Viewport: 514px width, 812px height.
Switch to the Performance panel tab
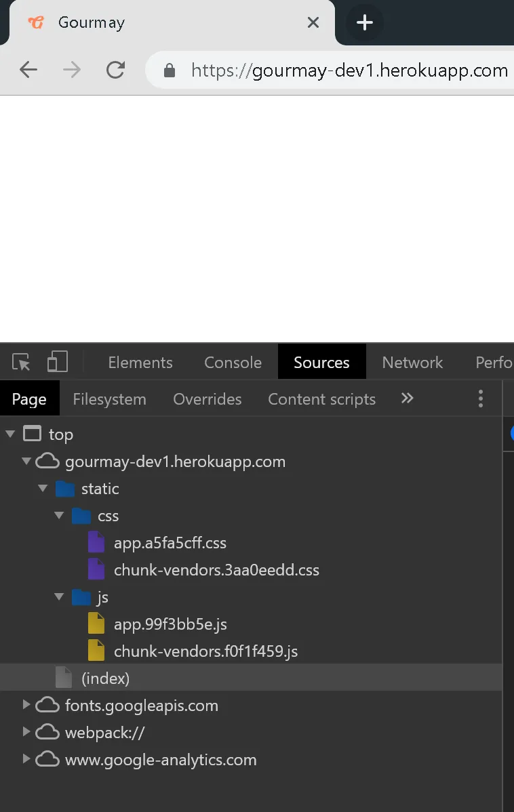pos(494,362)
